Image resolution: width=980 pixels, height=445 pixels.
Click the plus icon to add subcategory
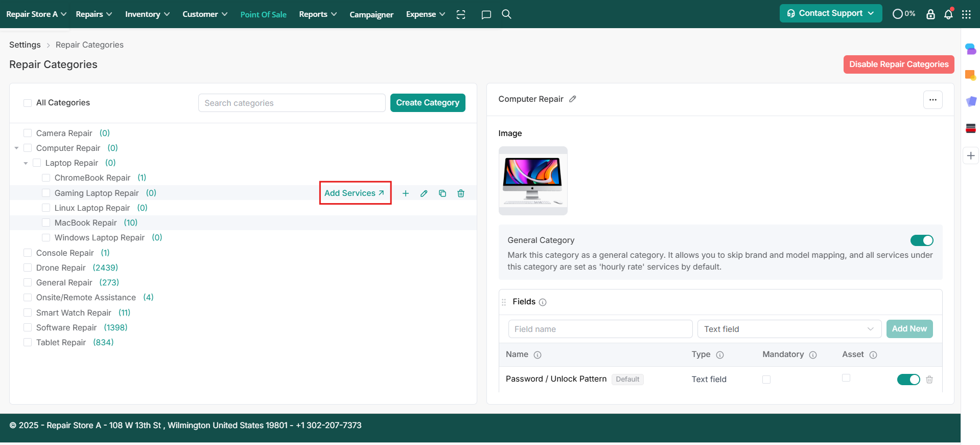click(x=406, y=193)
